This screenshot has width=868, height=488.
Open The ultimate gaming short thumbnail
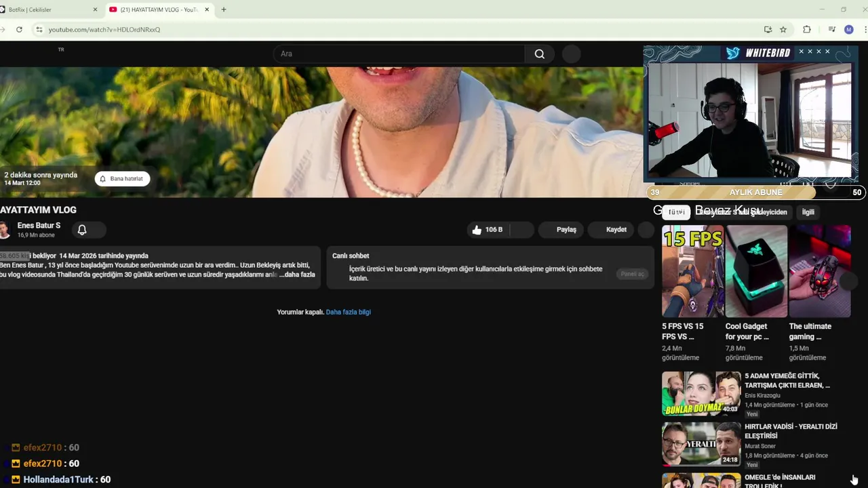coord(820,271)
